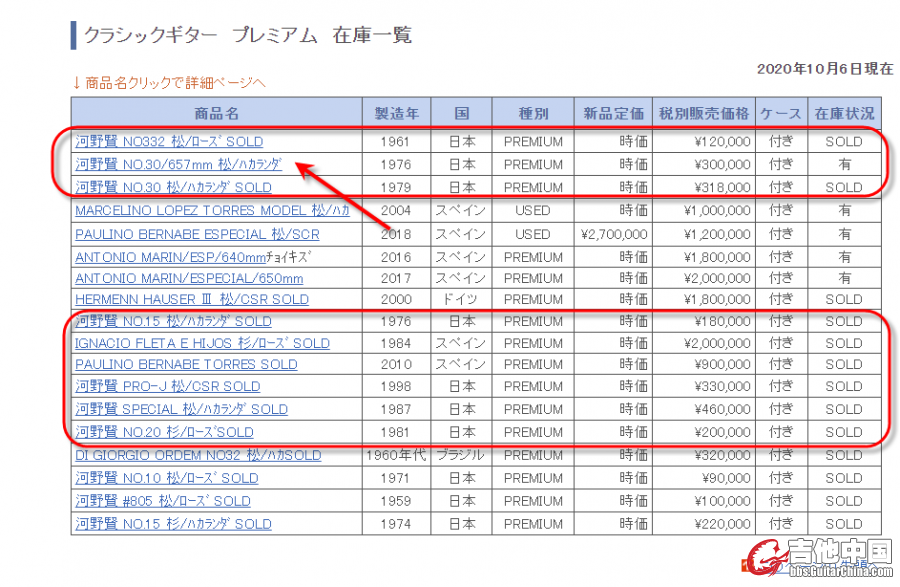
Task: Select the page title クラシックギター プレミアム 在庫一覧
Action: click(248, 35)
